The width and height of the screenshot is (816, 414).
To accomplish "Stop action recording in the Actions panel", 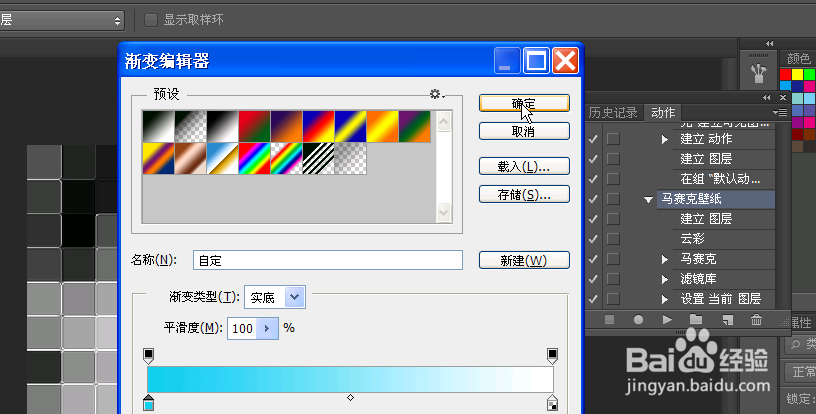I will tap(609, 320).
